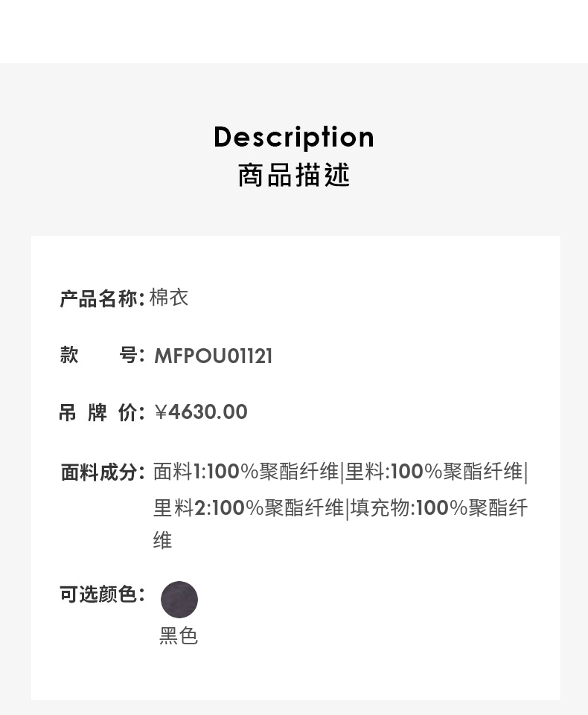The image size is (588, 715).
Task: Select the 棉衣 product name value
Action: [169, 298]
